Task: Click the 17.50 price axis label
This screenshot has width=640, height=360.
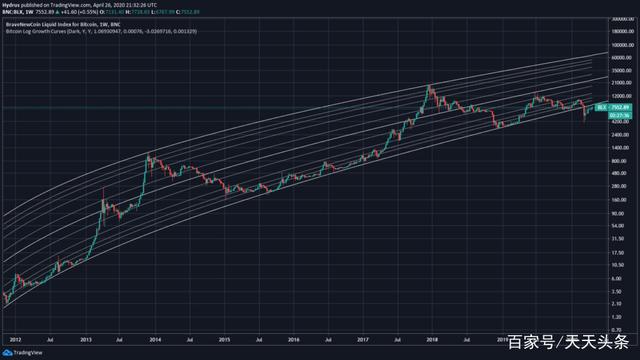Action: (619, 253)
